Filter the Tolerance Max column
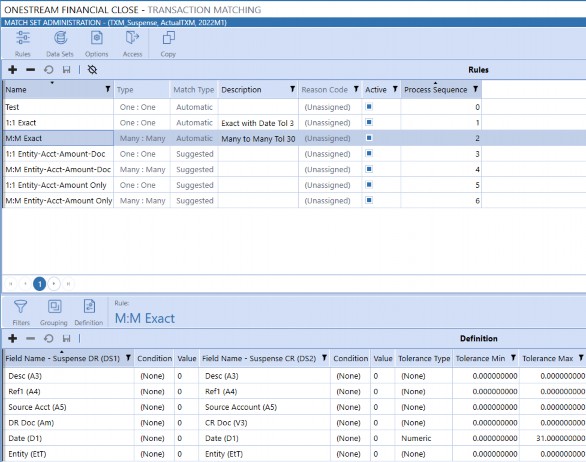This screenshot has width=586, height=462. 581,358
